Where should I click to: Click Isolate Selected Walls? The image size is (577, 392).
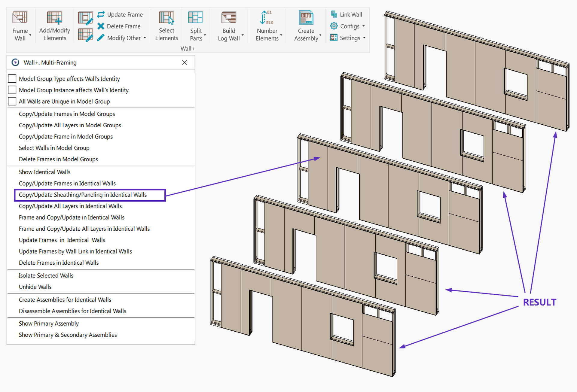[46, 275]
